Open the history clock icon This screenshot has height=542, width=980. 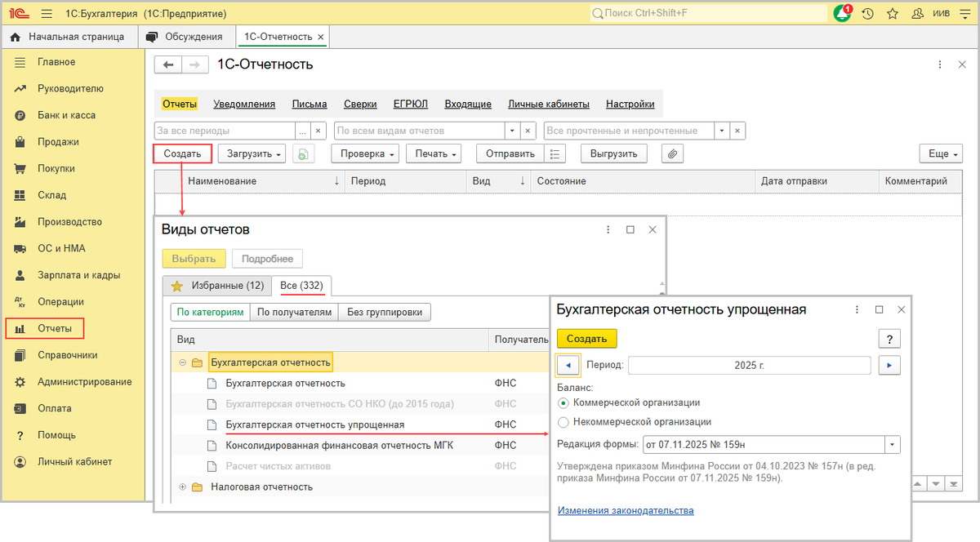[x=867, y=14]
